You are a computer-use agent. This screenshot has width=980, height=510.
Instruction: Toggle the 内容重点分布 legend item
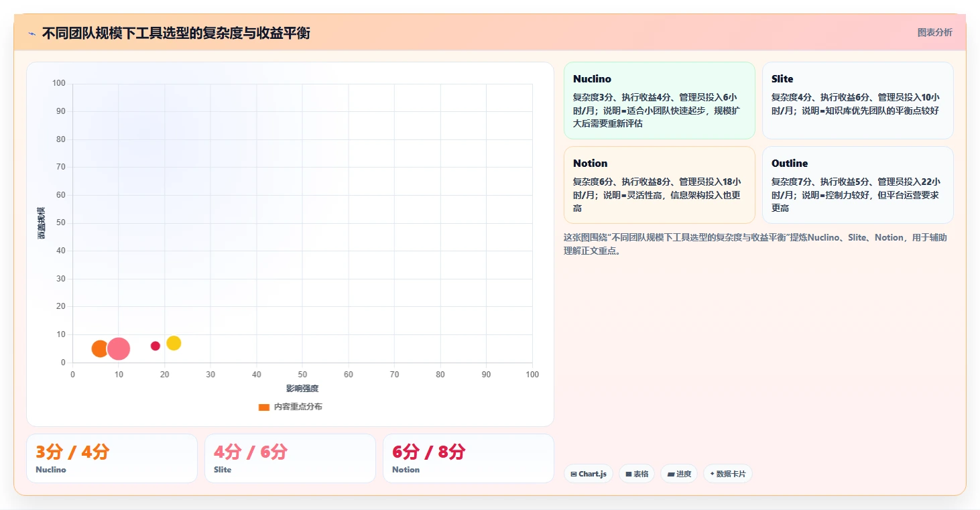[290, 407]
